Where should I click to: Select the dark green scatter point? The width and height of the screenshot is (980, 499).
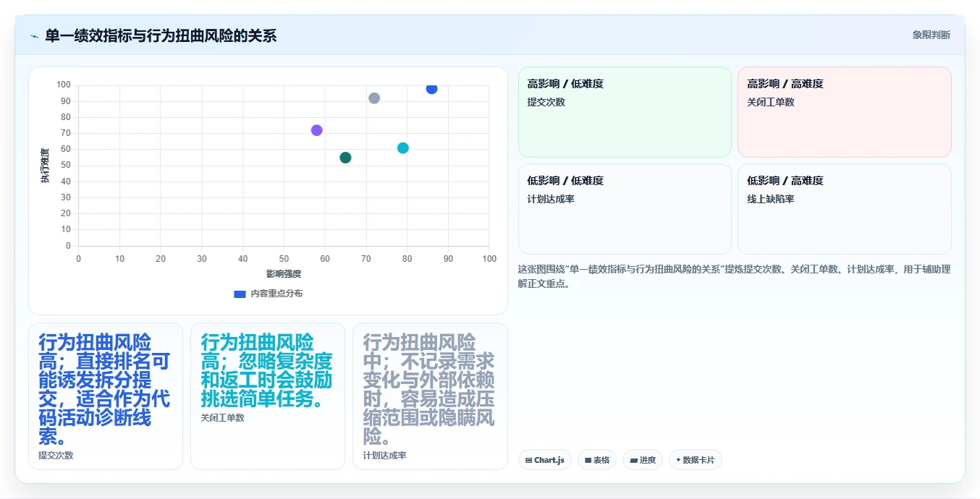pyautogui.click(x=345, y=158)
